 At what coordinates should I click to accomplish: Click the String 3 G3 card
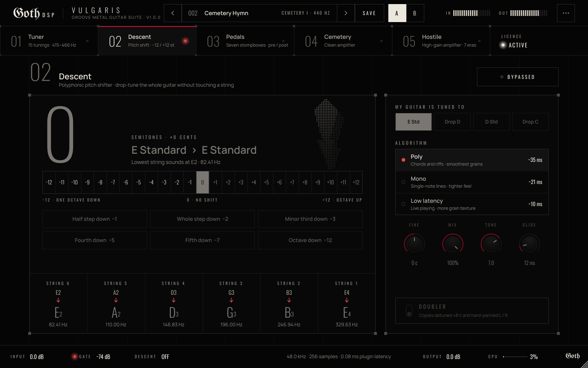pos(232,304)
